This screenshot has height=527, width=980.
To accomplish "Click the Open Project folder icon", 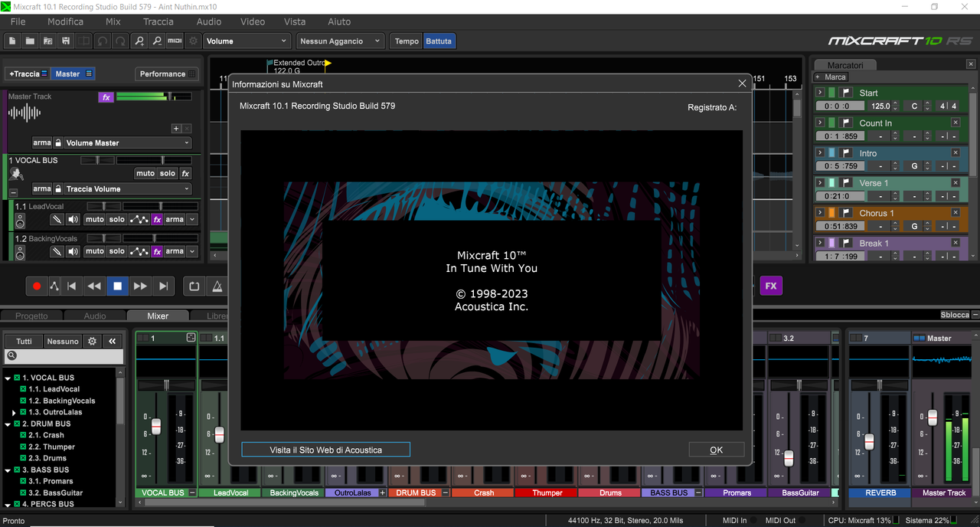I will click(x=31, y=41).
